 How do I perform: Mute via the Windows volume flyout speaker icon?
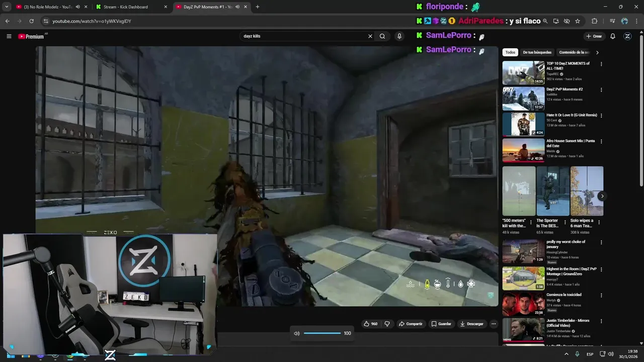(x=296, y=333)
